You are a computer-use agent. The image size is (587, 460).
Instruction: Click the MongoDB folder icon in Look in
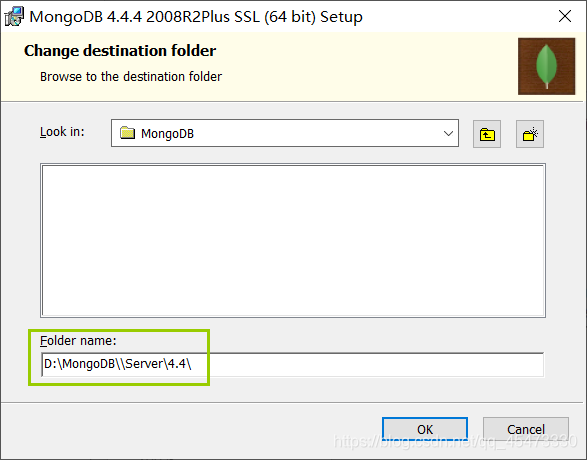coord(127,133)
